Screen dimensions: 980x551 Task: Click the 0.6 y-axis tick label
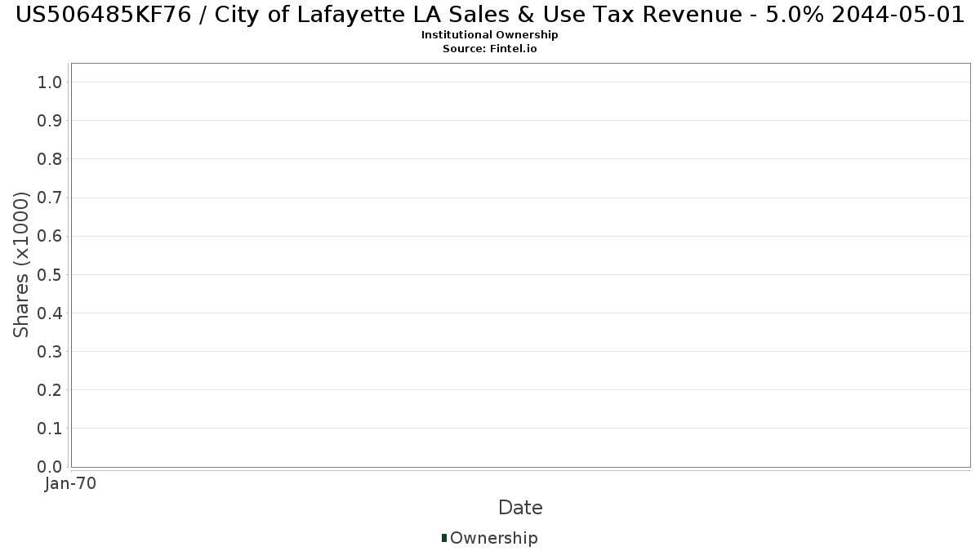click(50, 236)
